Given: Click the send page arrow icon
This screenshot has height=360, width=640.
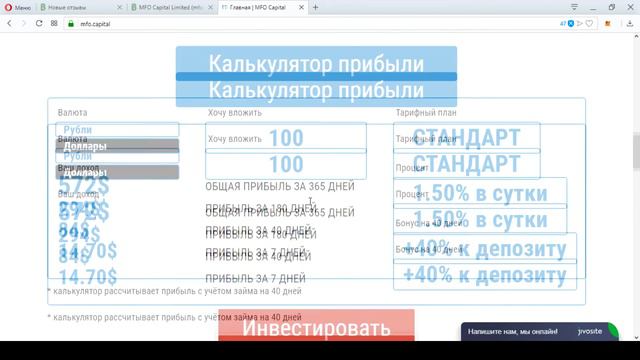Looking at the screenshot, I should point(580,24).
